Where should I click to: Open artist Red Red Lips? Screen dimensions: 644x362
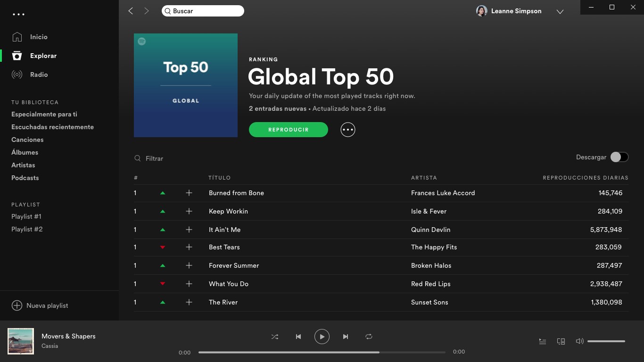pos(430,284)
